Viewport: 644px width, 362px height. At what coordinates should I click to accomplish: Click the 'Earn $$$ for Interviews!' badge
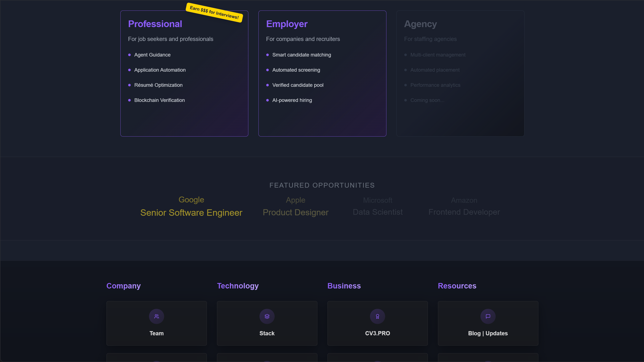214,13
